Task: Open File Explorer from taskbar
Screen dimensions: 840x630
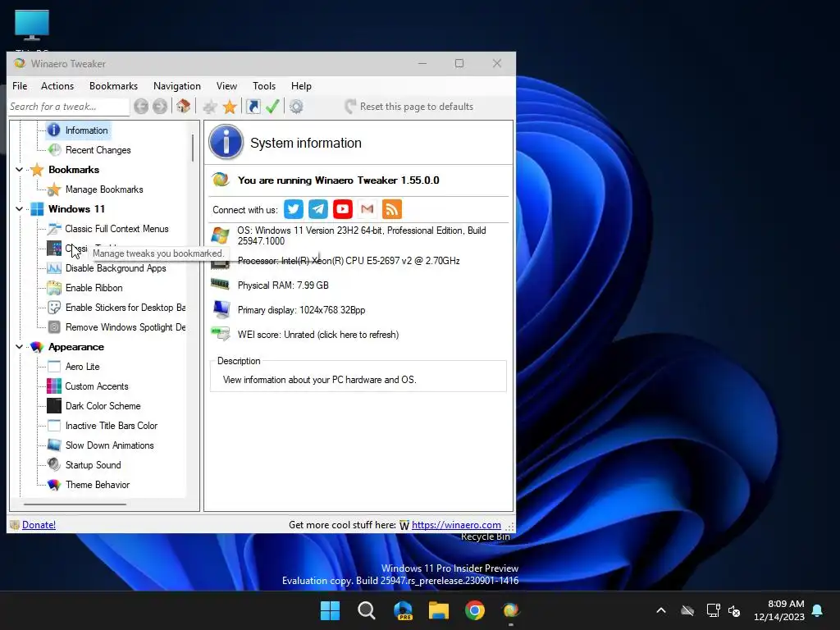Action: pyautogui.click(x=439, y=610)
